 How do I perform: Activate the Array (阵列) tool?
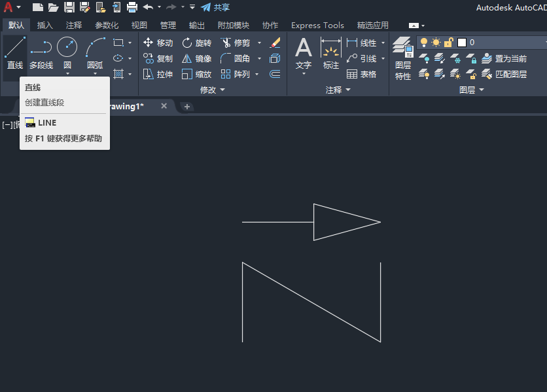(236, 75)
